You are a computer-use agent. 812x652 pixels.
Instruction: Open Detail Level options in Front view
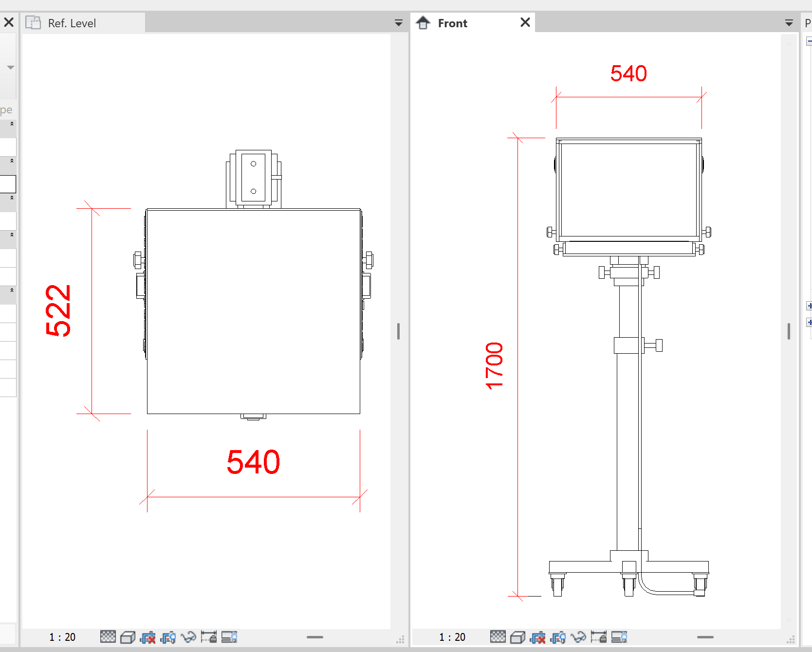point(498,636)
